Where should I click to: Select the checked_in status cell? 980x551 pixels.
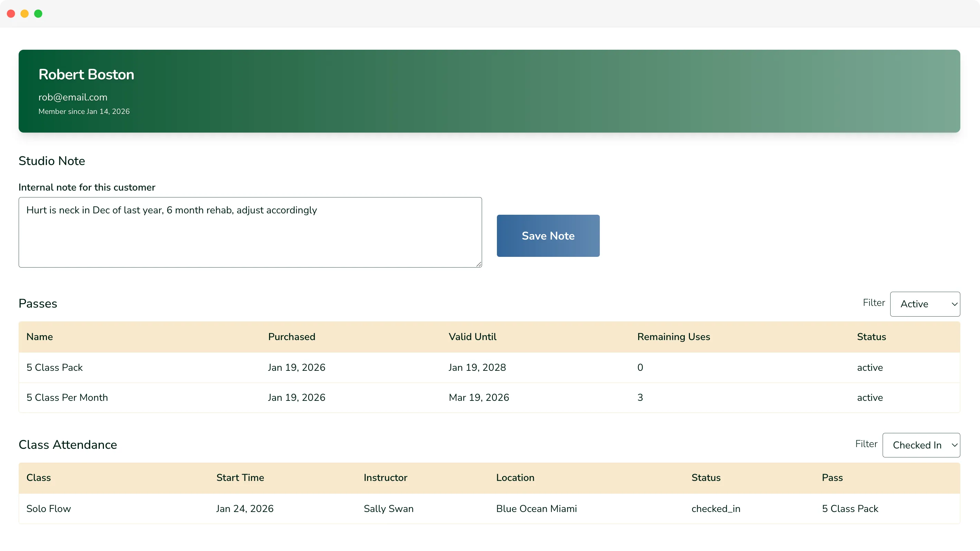coord(715,509)
